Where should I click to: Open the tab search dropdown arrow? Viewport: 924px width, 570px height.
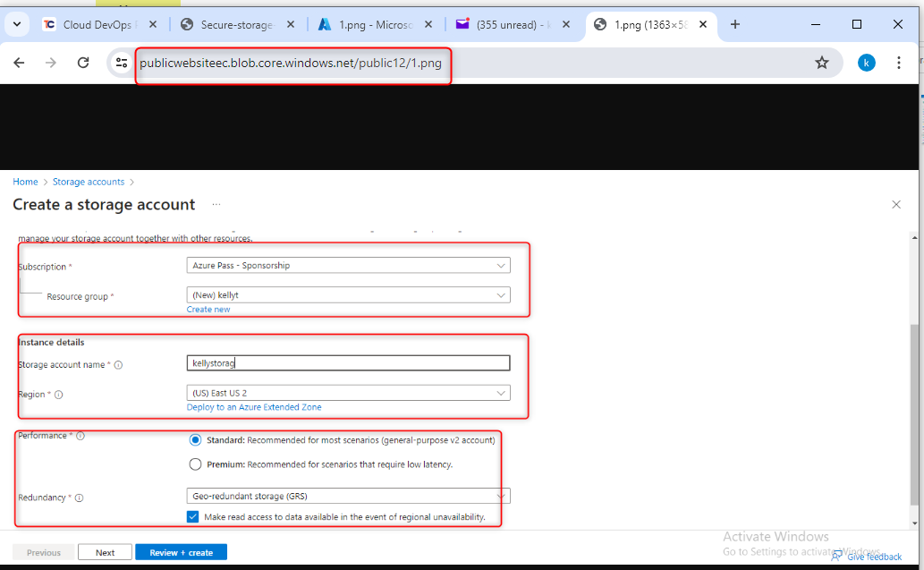point(16,24)
